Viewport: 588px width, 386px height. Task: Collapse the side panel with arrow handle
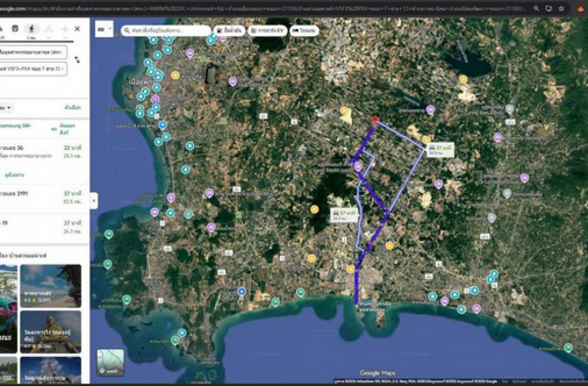93,200
